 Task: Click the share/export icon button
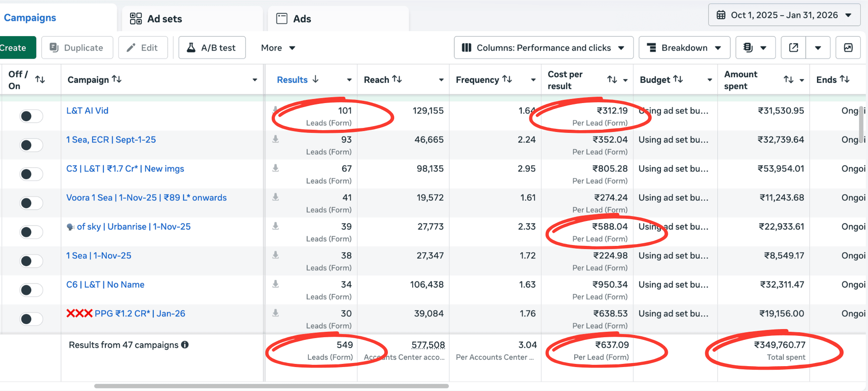pyautogui.click(x=793, y=48)
